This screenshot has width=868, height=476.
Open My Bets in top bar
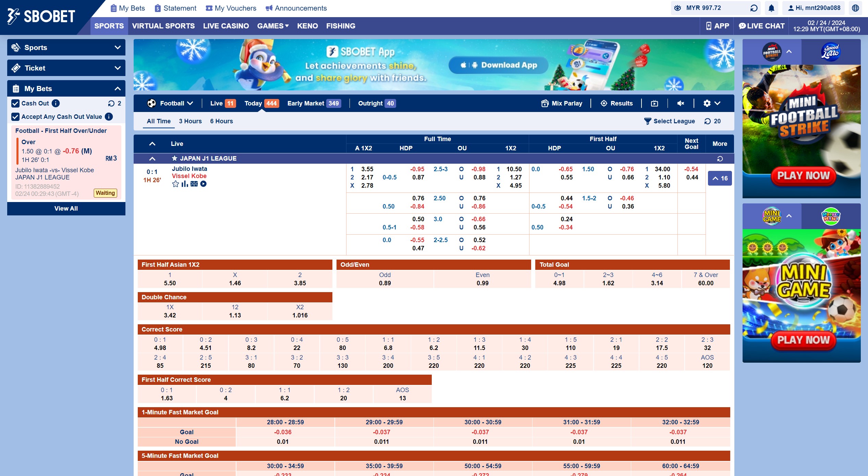click(x=127, y=8)
